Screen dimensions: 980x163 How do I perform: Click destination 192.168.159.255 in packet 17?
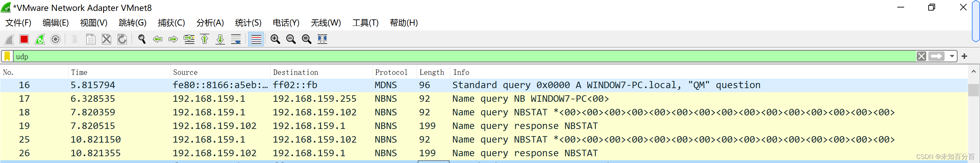[x=314, y=99]
